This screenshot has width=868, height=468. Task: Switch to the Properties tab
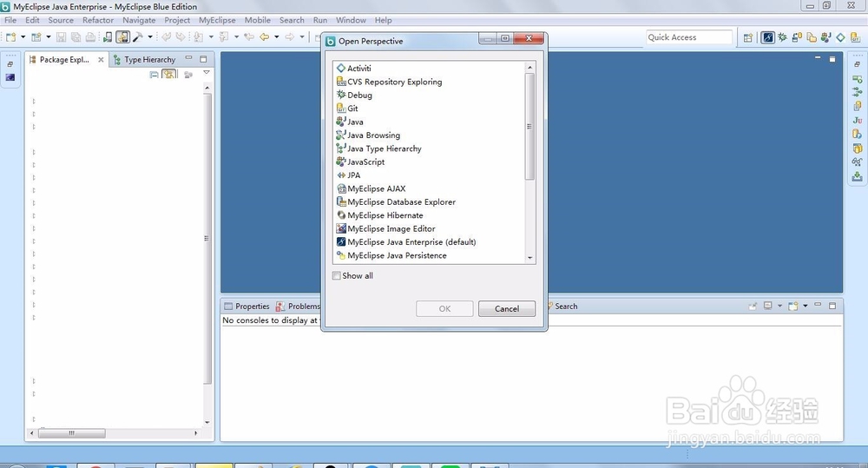247,307
